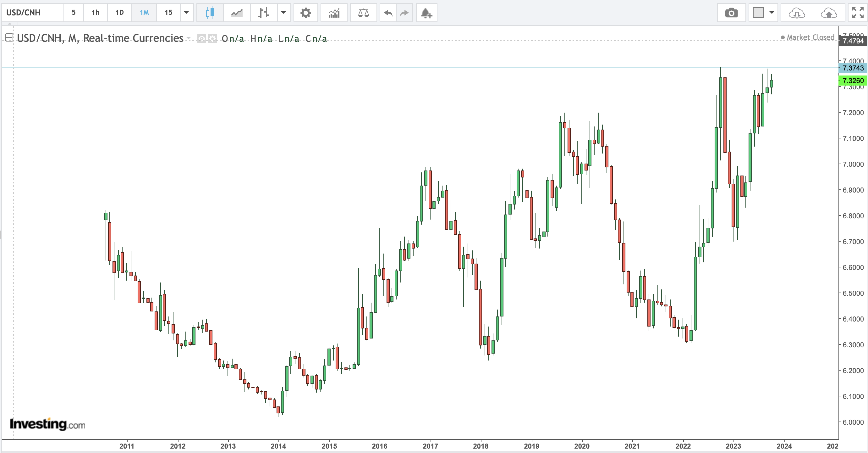
Task: Select the 1M interval
Action: [x=144, y=13]
